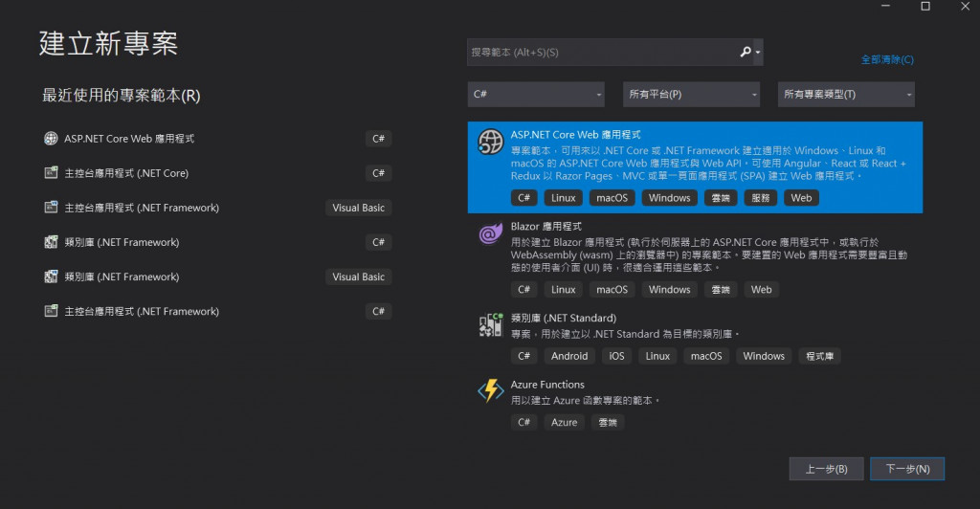Click the Windows tag on Blazor template
Image resolution: width=980 pixels, height=509 pixels.
(x=669, y=290)
